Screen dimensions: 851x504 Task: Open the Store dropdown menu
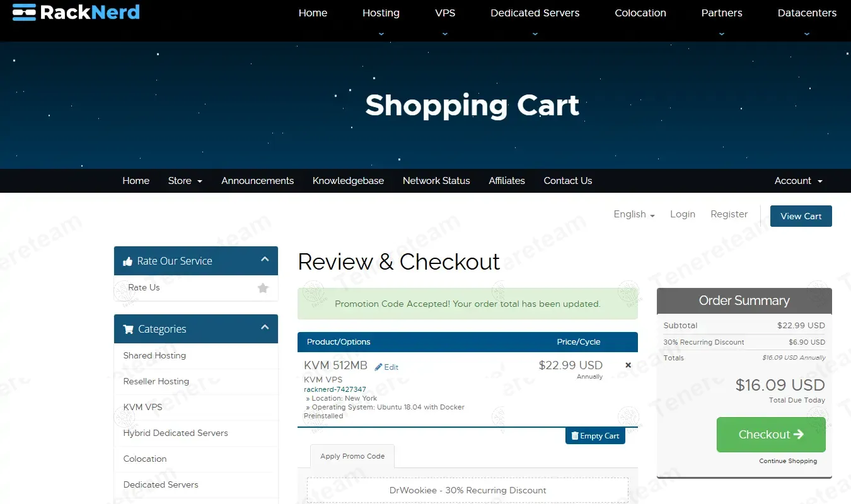coord(185,181)
